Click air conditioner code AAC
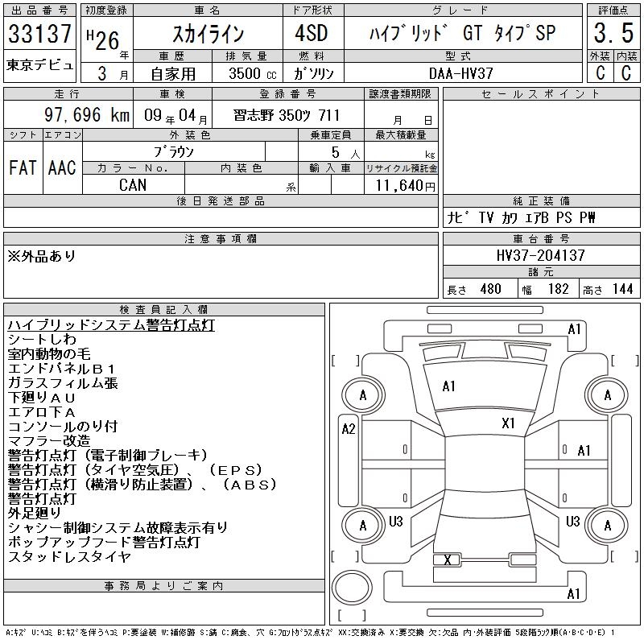 62,167
